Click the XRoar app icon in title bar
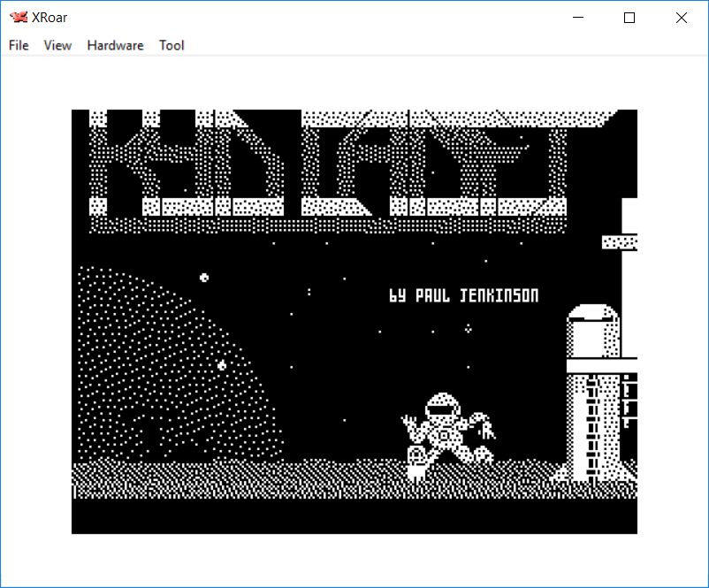Screen dimensions: 709x588 tap(18, 18)
